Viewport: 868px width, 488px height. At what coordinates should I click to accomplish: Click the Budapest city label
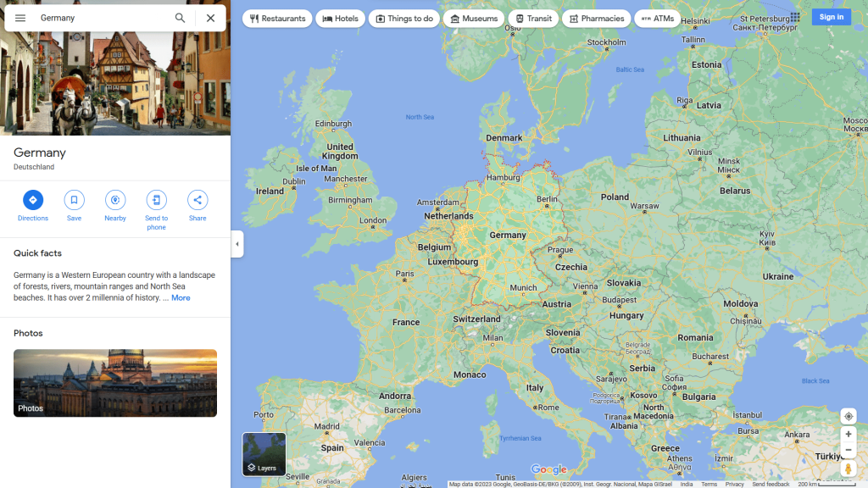pyautogui.click(x=620, y=300)
